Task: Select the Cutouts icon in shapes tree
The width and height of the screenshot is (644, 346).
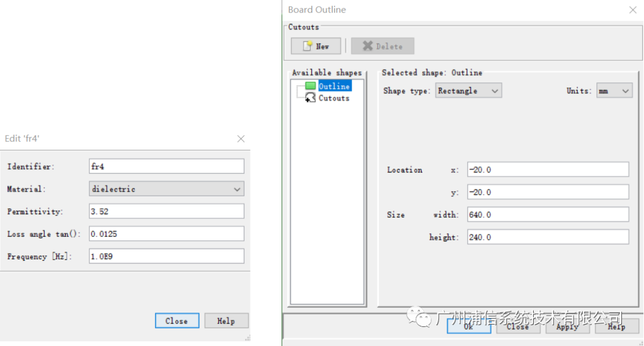Action: [311, 98]
